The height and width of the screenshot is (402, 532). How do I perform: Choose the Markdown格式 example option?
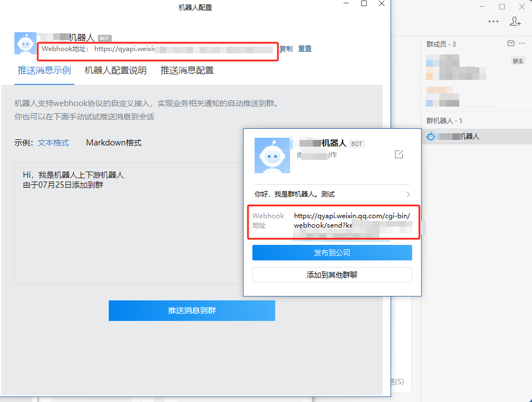click(x=114, y=143)
